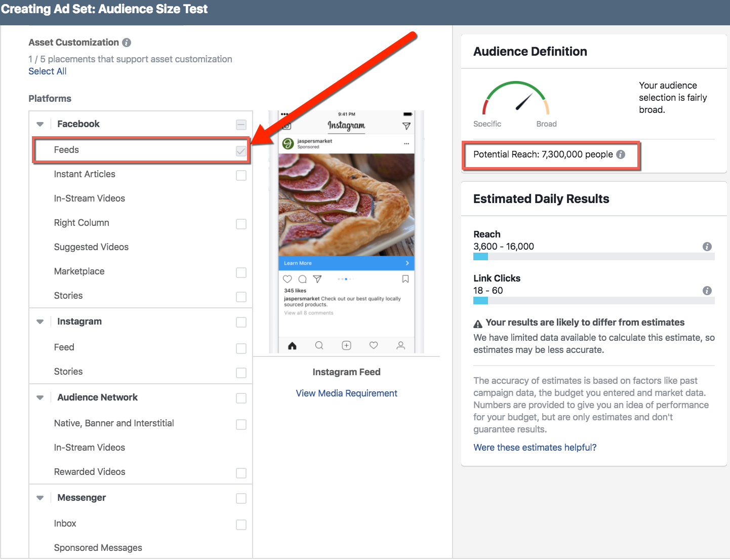This screenshot has width=730, height=560.
Task: Click the Potential Reach info icon
Action: (621, 154)
